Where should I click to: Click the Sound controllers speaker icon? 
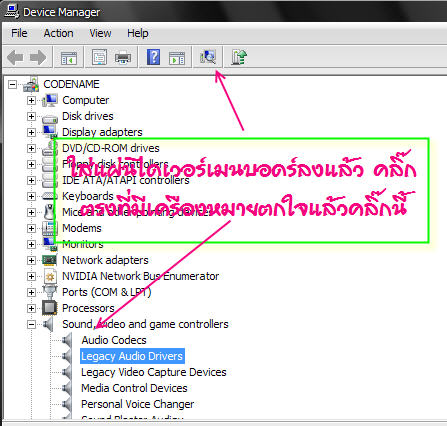click(x=49, y=324)
